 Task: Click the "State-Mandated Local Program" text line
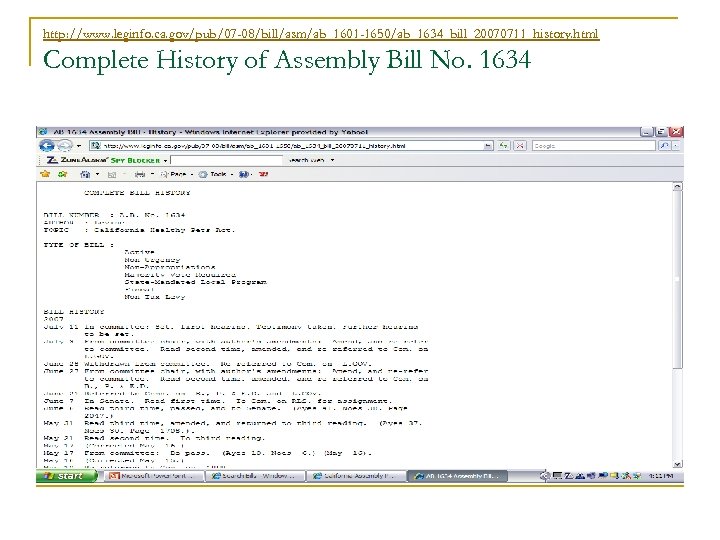coord(195,282)
